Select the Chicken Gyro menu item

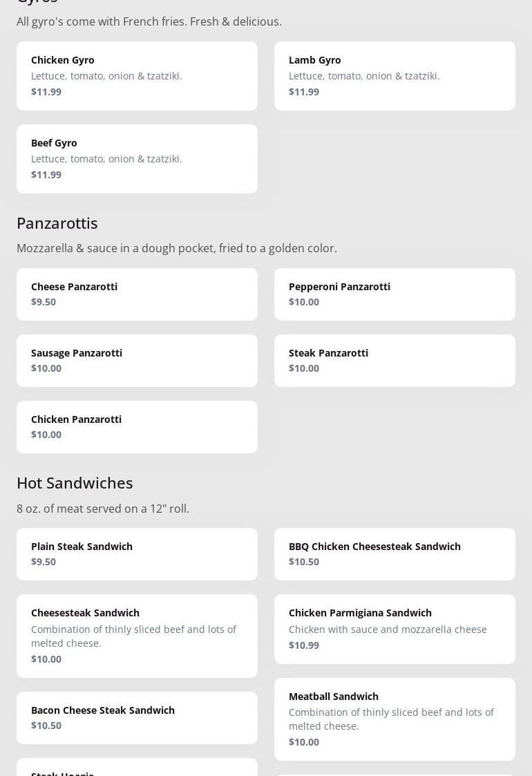tap(137, 75)
